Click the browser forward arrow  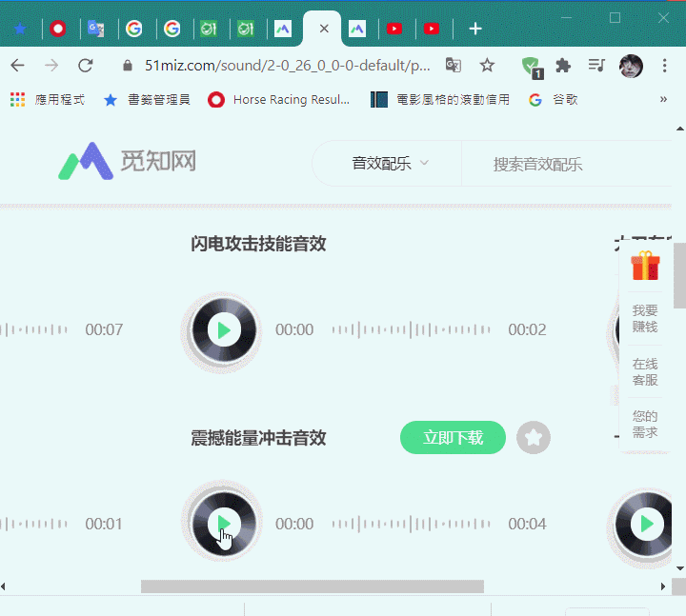(x=51, y=66)
